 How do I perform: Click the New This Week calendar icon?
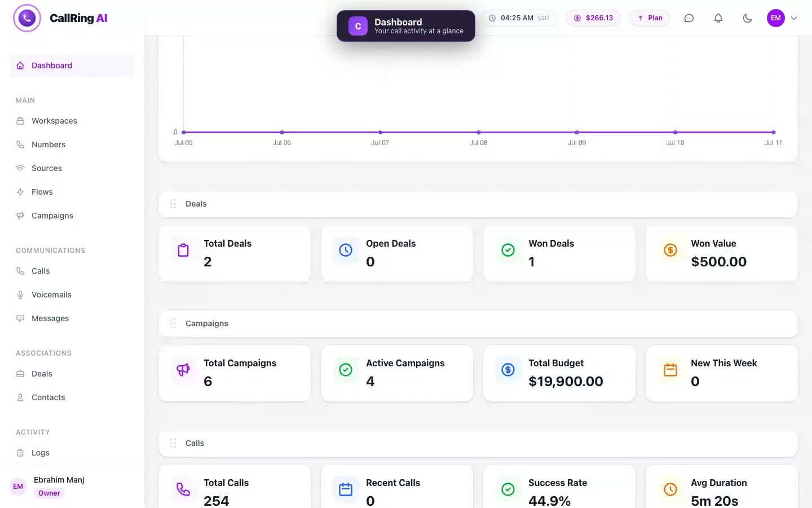670,370
